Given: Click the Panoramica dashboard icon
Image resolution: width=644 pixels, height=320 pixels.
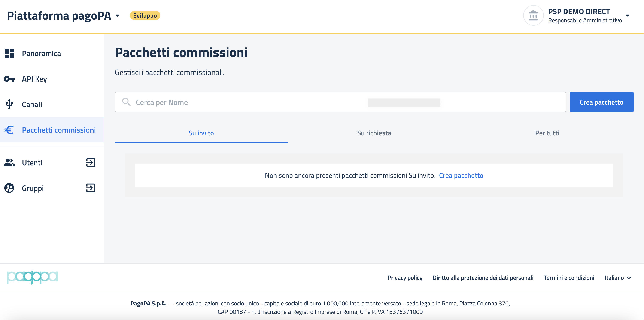Looking at the screenshot, I should tap(9, 53).
